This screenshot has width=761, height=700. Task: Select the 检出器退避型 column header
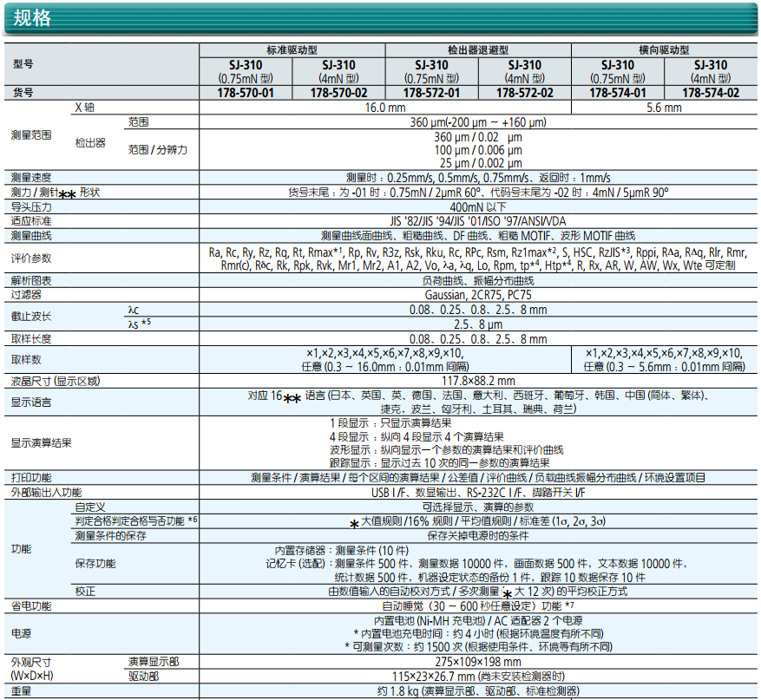tap(478, 50)
